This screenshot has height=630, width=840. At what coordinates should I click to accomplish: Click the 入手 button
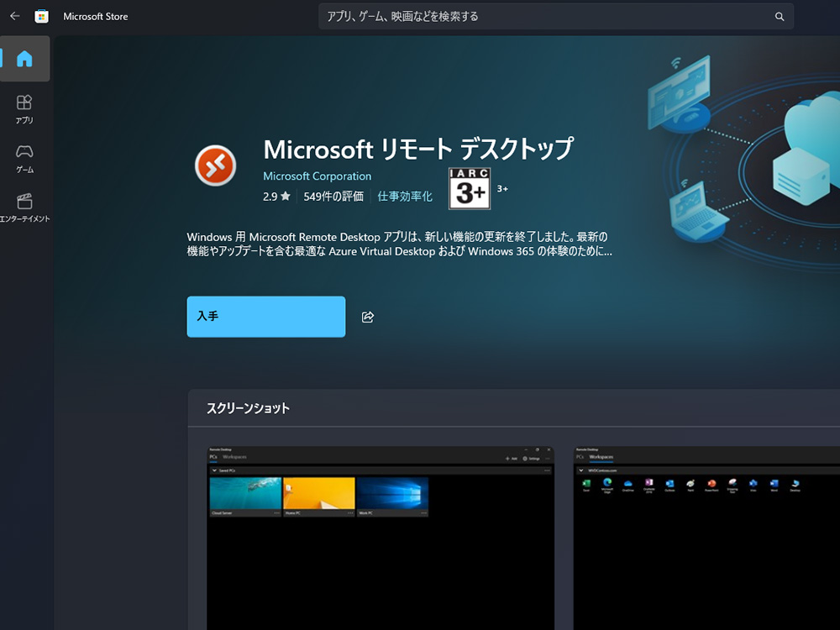[x=265, y=317]
